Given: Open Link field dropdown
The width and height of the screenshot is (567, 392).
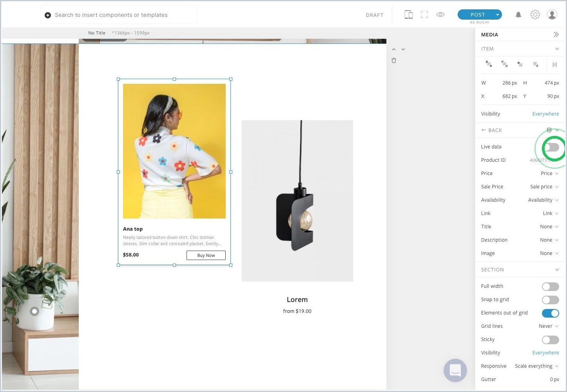Looking at the screenshot, I should 551,213.
